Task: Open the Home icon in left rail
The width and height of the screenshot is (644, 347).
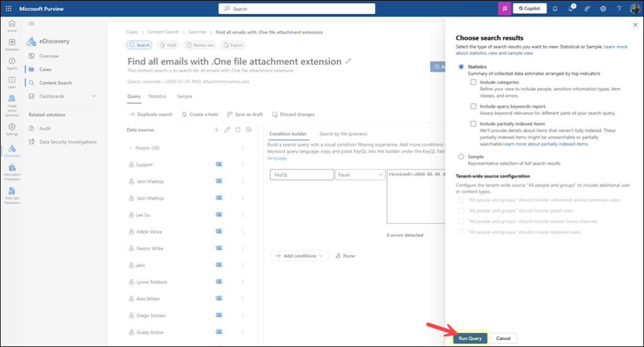Action: tap(12, 25)
